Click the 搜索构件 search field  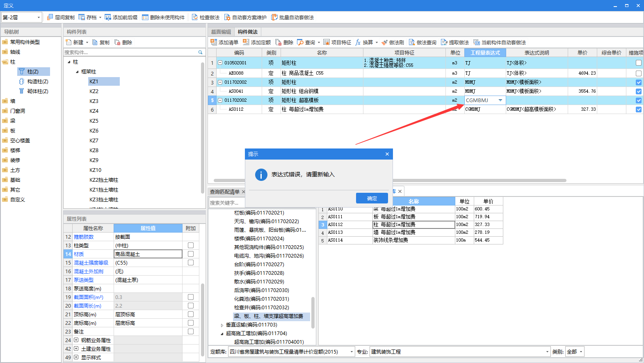(x=130, y=53)
